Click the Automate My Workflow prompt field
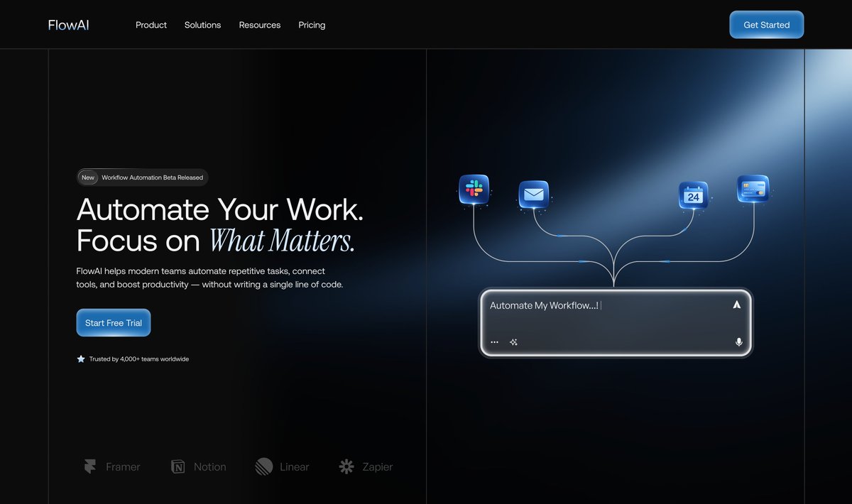Image resolution: width=852 pixels, height=504 pixels. click(x=616, y=322)
